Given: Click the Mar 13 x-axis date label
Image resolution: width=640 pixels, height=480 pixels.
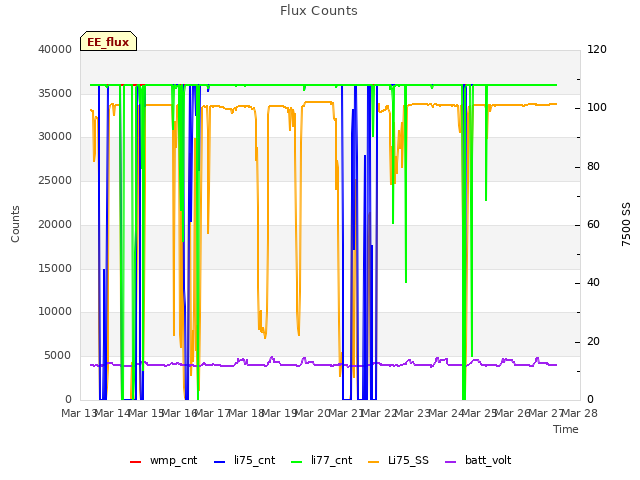Looking at the screenshot, I should pyautogui.click(x=78, y=413).
